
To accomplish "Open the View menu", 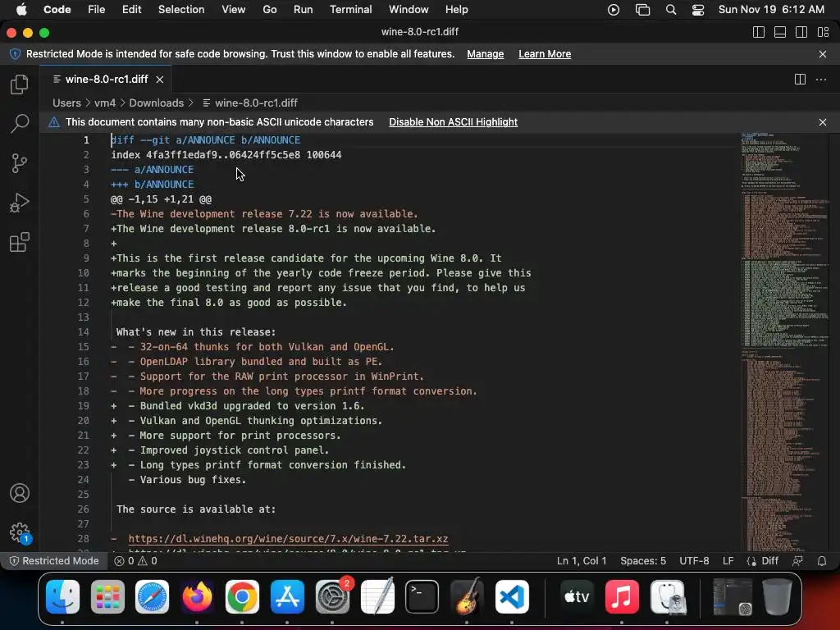I will point(233,10).
